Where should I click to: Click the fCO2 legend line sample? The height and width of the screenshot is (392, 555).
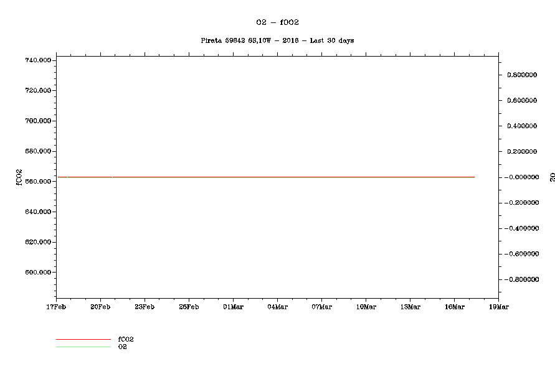[83, 340]
